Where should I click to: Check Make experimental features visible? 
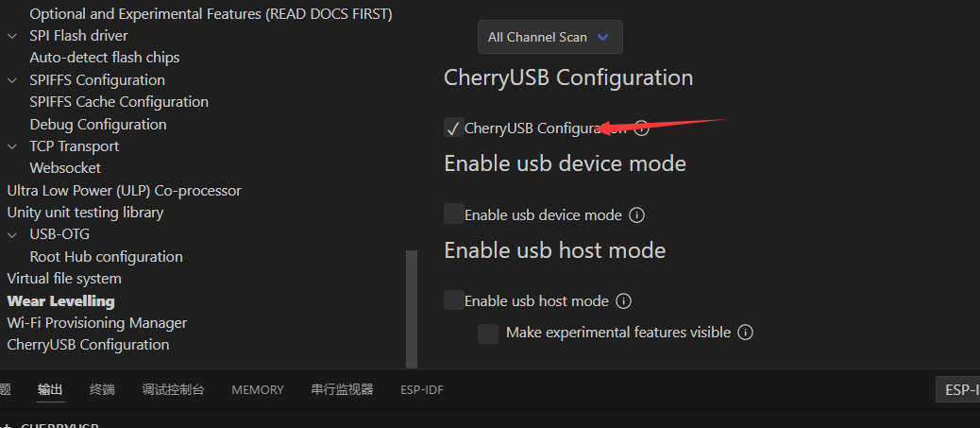click(x=488, y=333)
